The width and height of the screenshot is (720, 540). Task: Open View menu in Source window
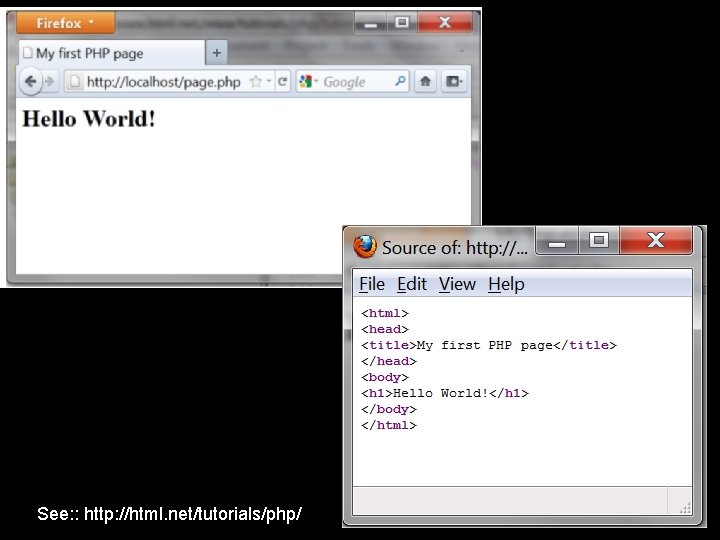[457, 284]
